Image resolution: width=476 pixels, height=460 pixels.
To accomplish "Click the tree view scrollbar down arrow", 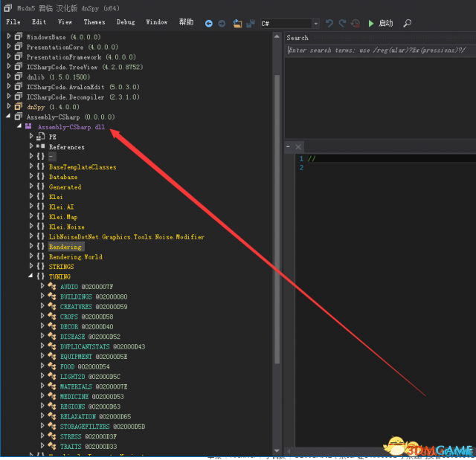I will [x=277, y=451].
